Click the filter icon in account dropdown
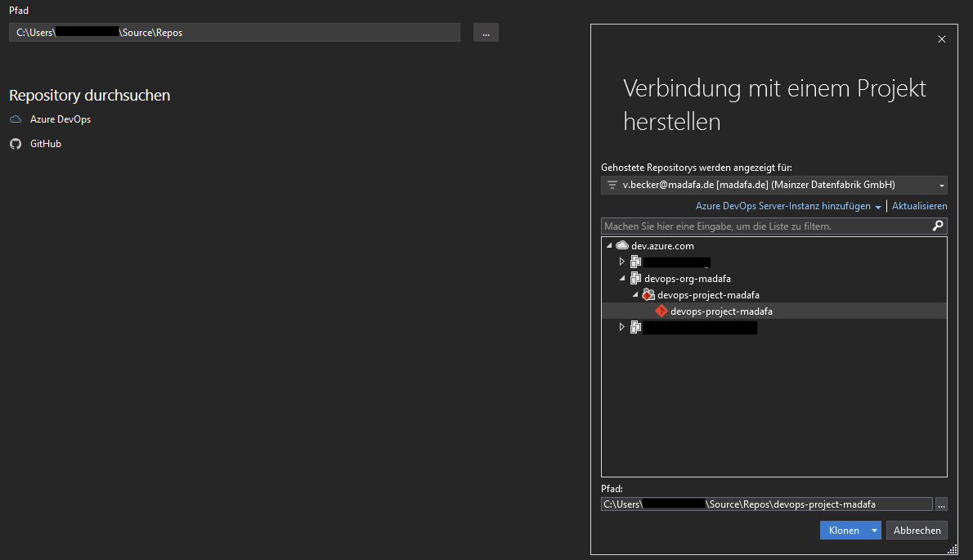 [612, 185]
